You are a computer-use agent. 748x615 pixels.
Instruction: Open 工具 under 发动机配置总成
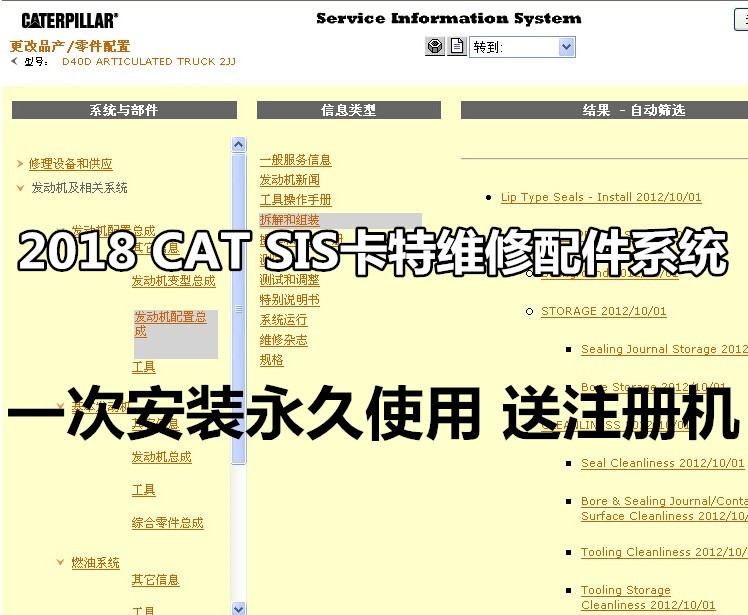(x=144, y=367)
